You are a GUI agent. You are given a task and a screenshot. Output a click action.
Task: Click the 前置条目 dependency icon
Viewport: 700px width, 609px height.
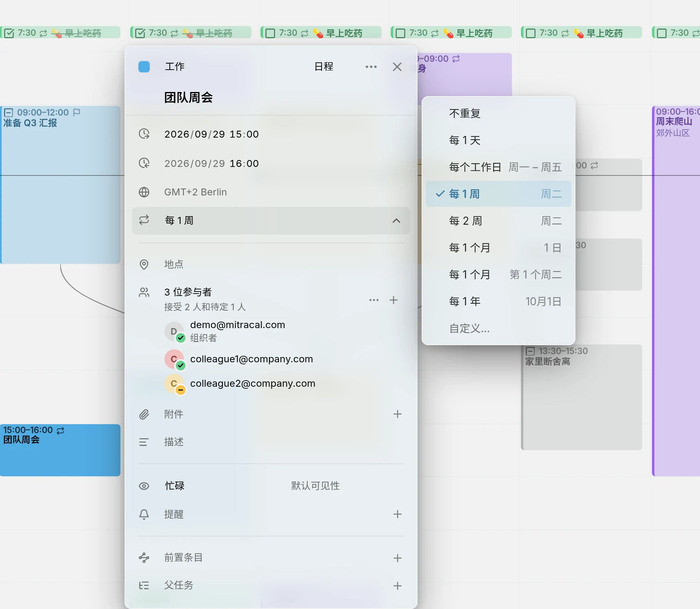click(144, 558)
